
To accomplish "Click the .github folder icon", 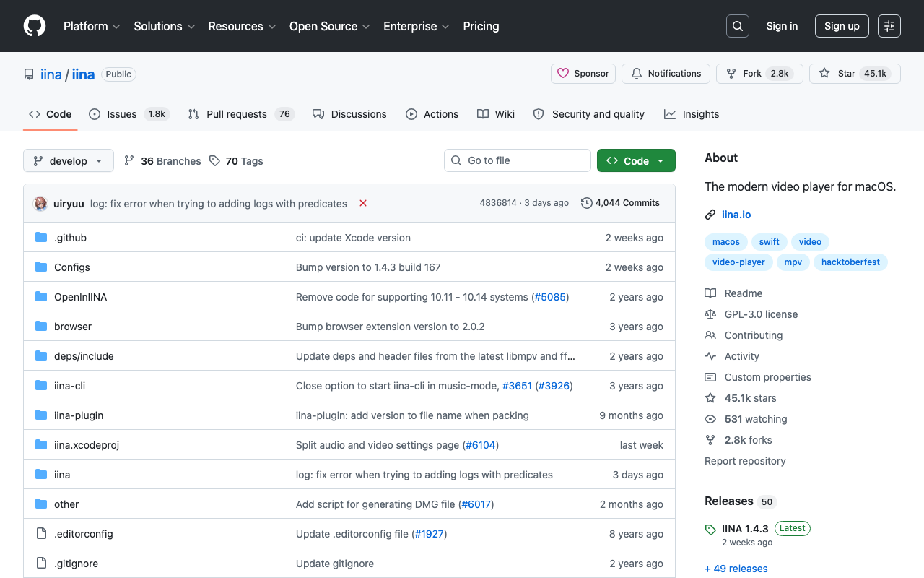I will (41, 238).
